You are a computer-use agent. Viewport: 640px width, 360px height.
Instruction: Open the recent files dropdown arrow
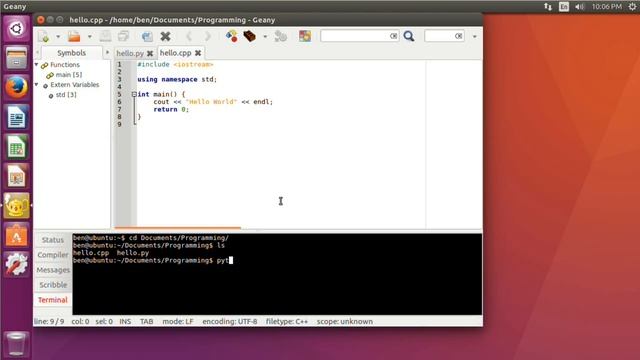click(x=89, y=36)
